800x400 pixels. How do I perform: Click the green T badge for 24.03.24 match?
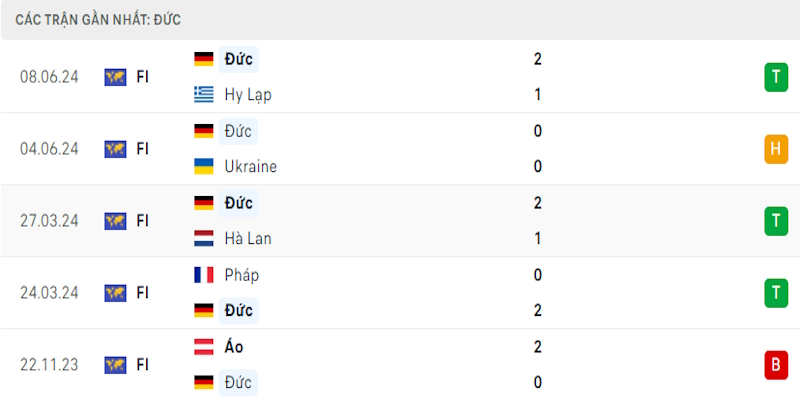pos(776,293)
